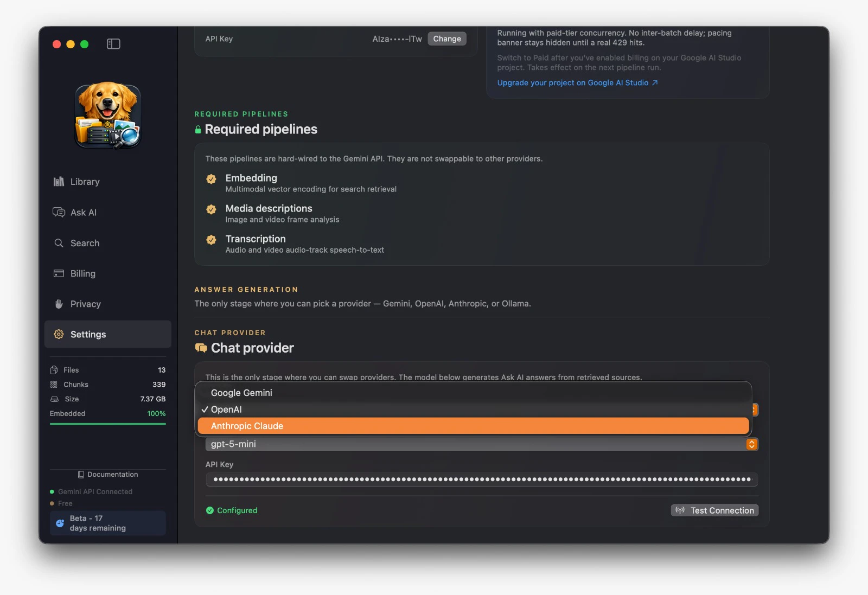Click the Beta days remaining badge
The width and height of the screenshot is (868, 595).
(x=107, y=523)
